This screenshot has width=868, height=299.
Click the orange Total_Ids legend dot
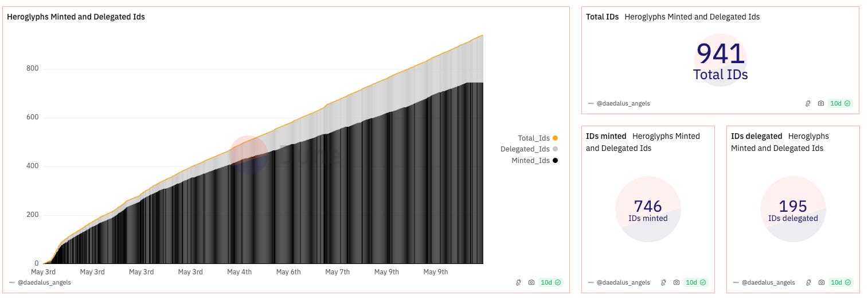(x=555, y=138)
